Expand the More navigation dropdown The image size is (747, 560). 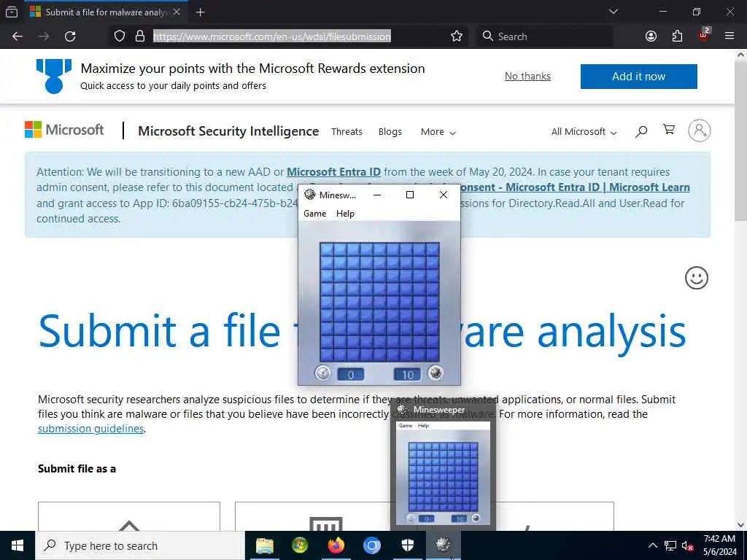(x=438, y=132)
